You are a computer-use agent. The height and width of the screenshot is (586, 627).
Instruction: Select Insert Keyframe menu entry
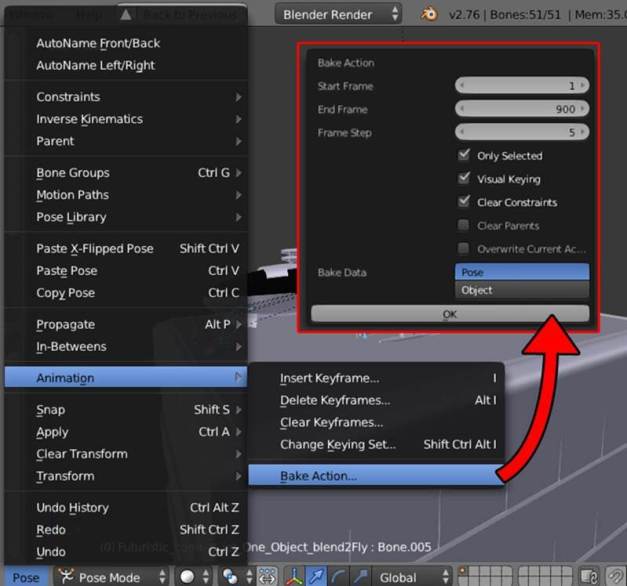[x=376, y=378]
